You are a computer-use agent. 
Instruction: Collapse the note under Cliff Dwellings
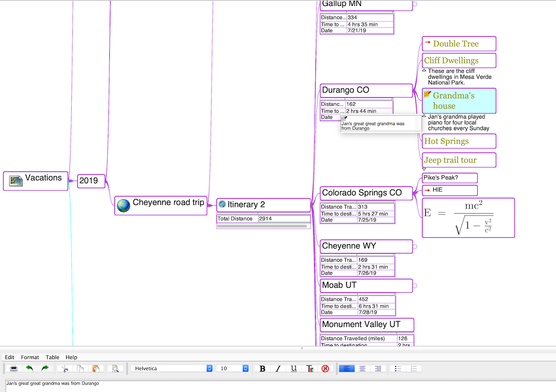[424, 70]
